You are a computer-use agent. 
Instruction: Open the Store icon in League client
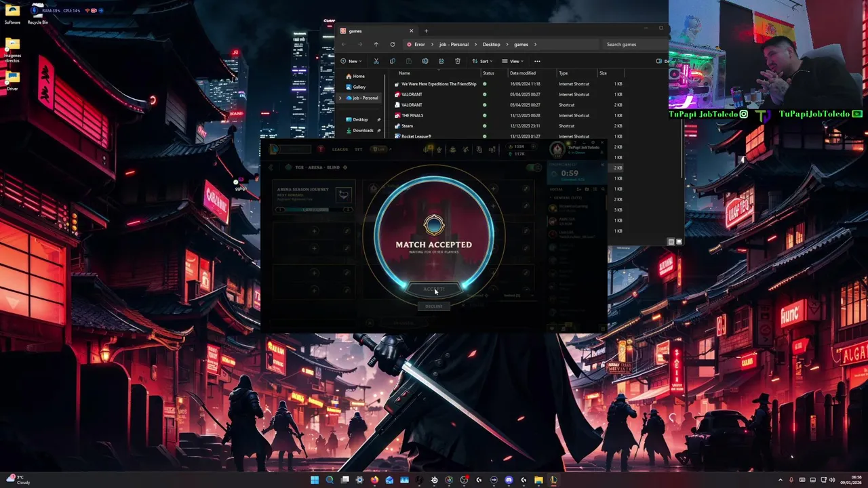[x=492, y=149]
